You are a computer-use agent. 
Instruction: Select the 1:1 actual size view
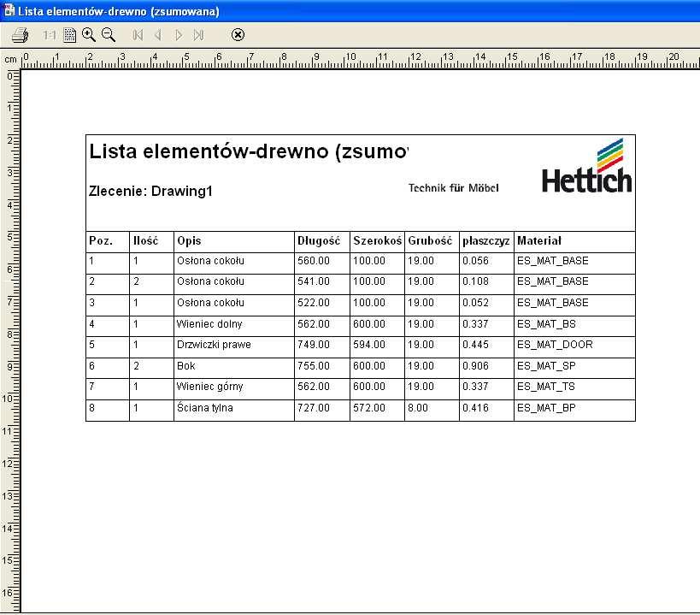49,35
